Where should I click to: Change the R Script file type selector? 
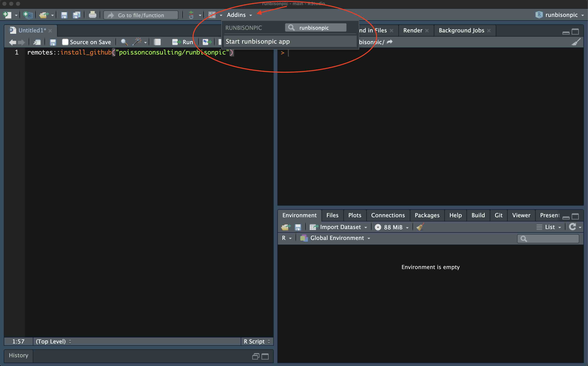(x=257, y=341)
